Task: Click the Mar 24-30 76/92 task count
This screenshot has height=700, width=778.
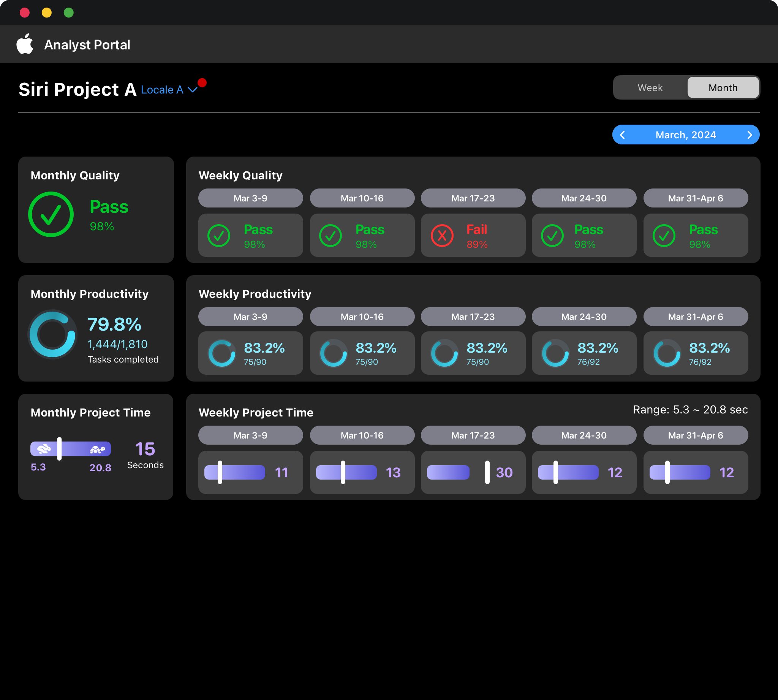Action: point(588,362)
